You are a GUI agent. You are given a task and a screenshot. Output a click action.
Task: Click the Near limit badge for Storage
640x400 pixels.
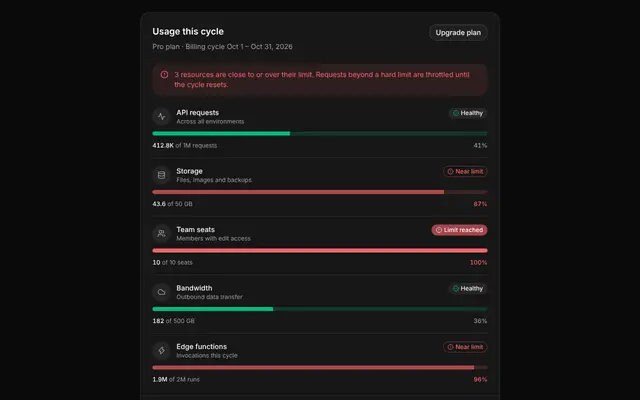465,171
